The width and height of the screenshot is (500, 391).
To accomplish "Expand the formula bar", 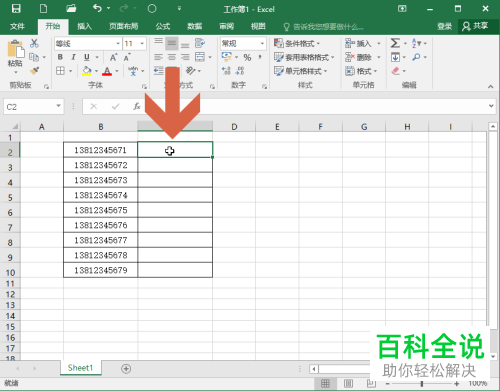I will [491, 106].
